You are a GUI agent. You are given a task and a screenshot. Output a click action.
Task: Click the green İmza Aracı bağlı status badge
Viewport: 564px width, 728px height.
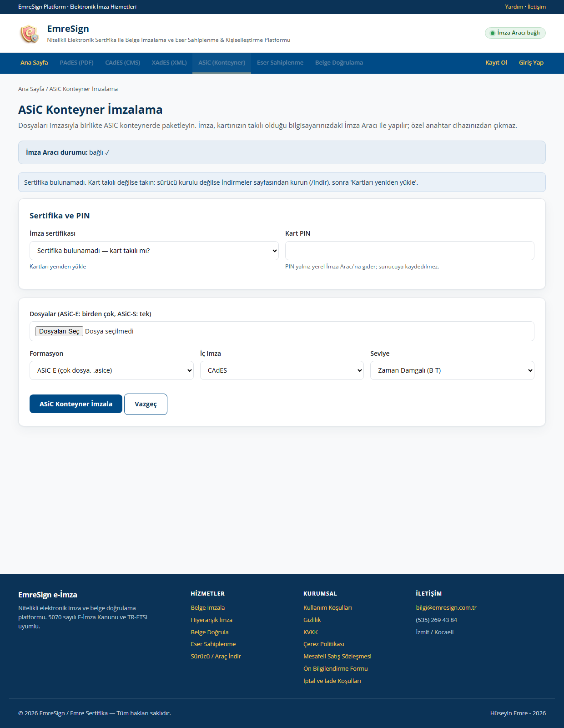point(515,33)
